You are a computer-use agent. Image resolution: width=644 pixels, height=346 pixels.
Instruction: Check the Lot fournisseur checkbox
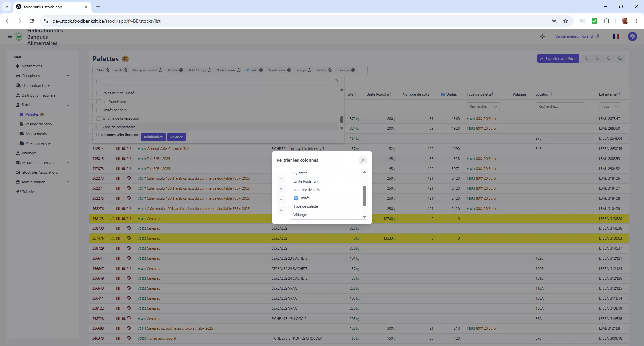pos(98,102)
